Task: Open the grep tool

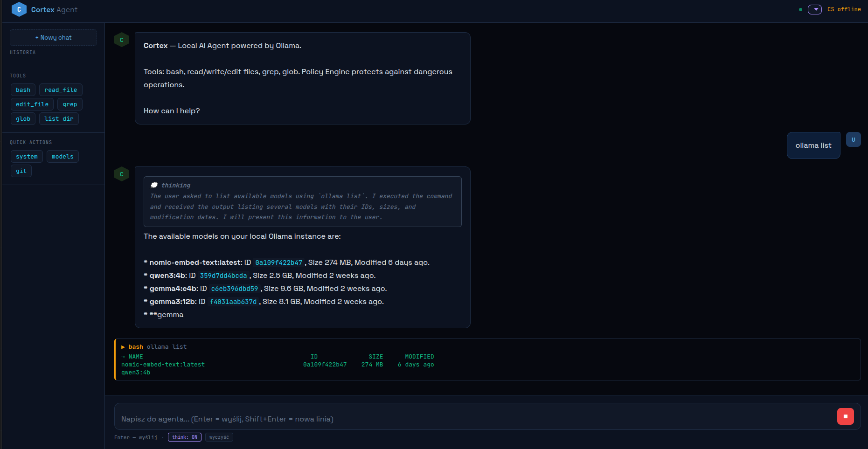Action: (x=70, y=104)
